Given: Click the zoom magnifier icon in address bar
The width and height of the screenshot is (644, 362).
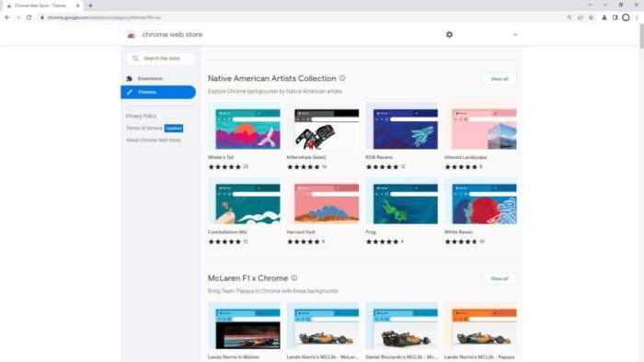Looking at the screenshot, I should coord(569,17).
